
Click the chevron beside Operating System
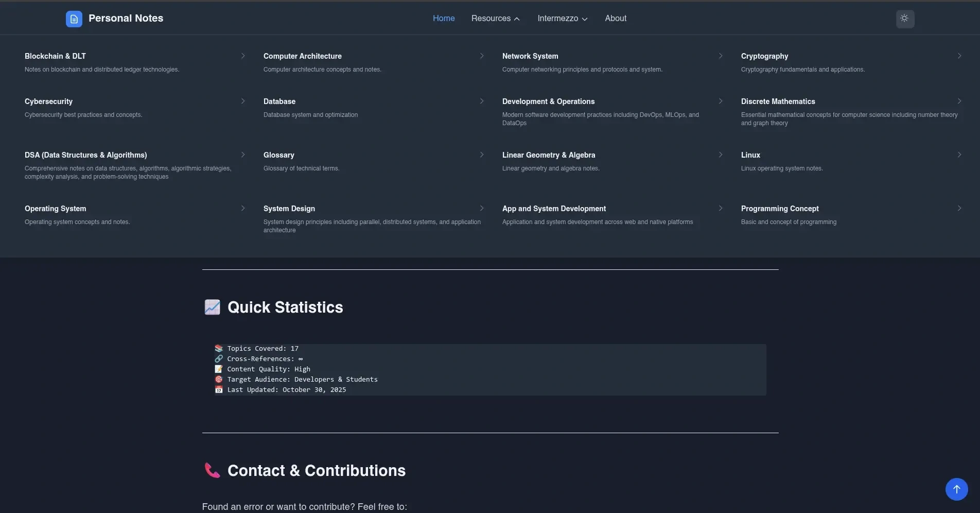point(243,208)
